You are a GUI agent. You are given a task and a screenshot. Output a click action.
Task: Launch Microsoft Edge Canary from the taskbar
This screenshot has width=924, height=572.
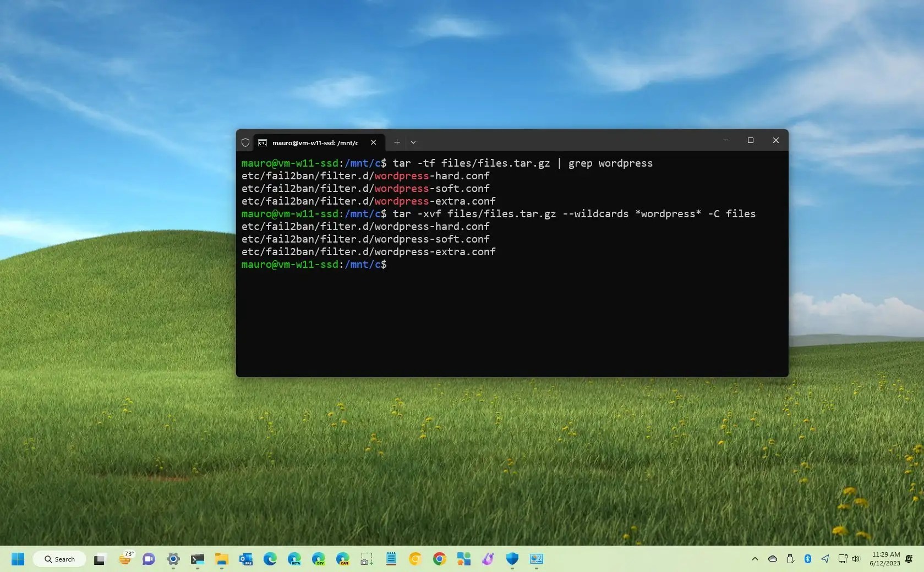tap(343, 559)
